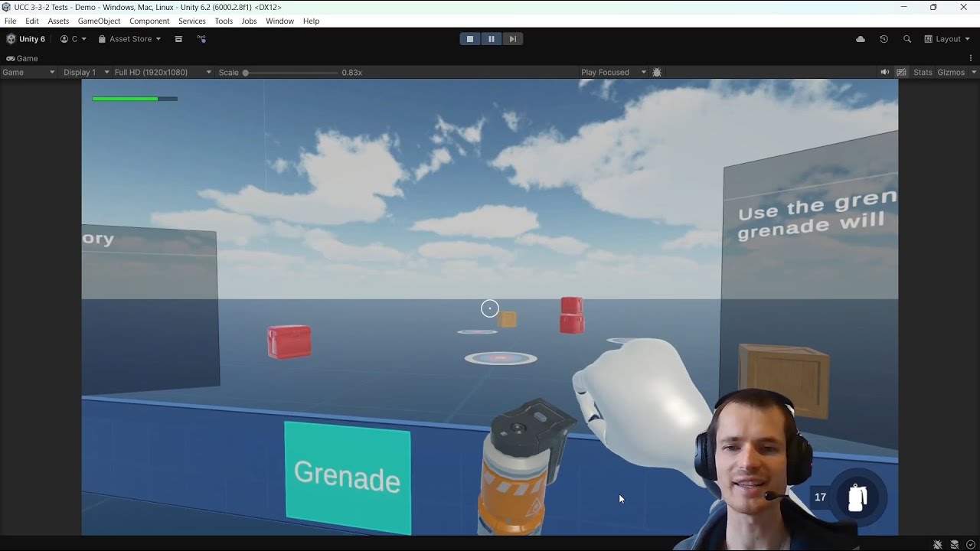The width and height of the screenshot is (980, 551).
Task: Click the debug mode bug icon in status bar
Action: (937, 544)
